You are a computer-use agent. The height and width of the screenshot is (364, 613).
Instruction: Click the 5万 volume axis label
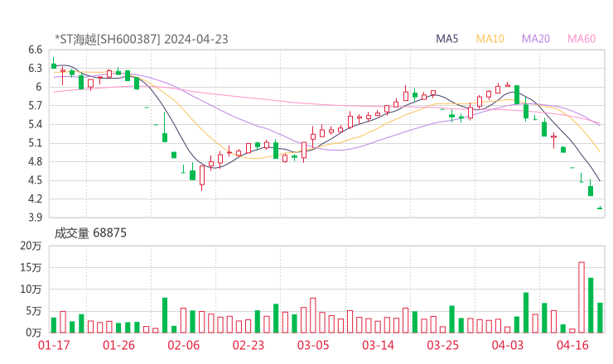(34, 311)
